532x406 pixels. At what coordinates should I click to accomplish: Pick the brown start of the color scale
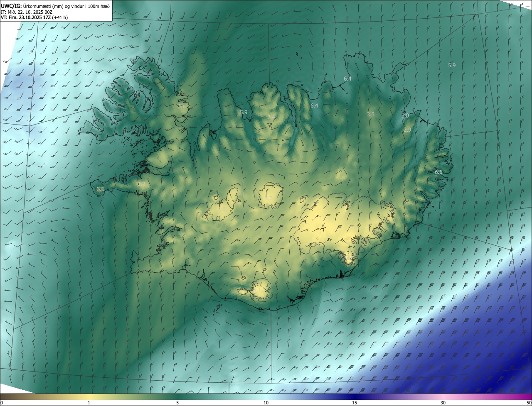8,396
